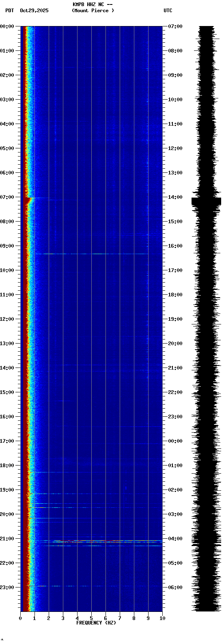This screenshot has width=224, height=644.
Task: Click the UTC-axis "18:00" time label
Action: [x=175, y=295]
